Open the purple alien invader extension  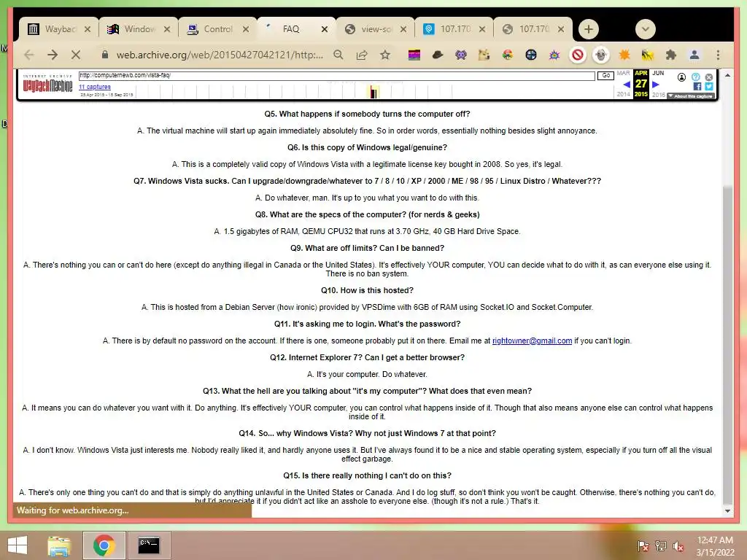(461, 55)
